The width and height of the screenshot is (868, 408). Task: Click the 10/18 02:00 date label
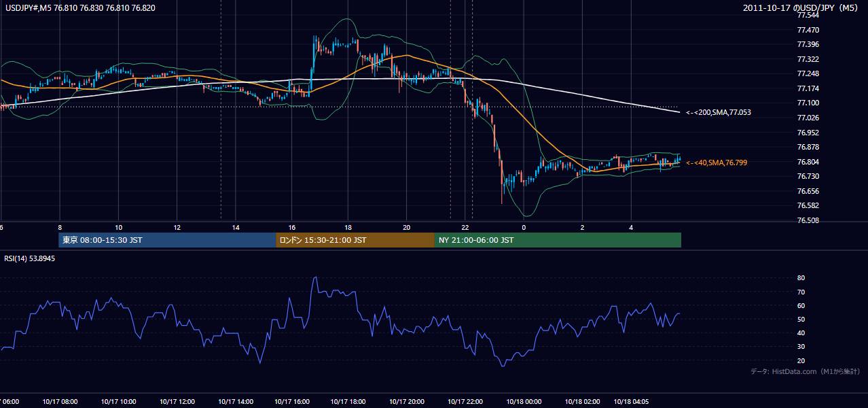(582, 402)
